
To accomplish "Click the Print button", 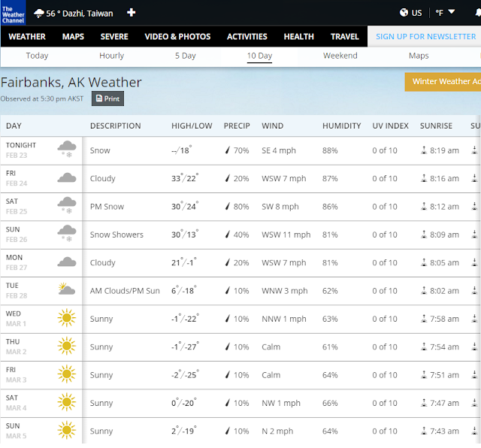I will (x=107, y=98).
